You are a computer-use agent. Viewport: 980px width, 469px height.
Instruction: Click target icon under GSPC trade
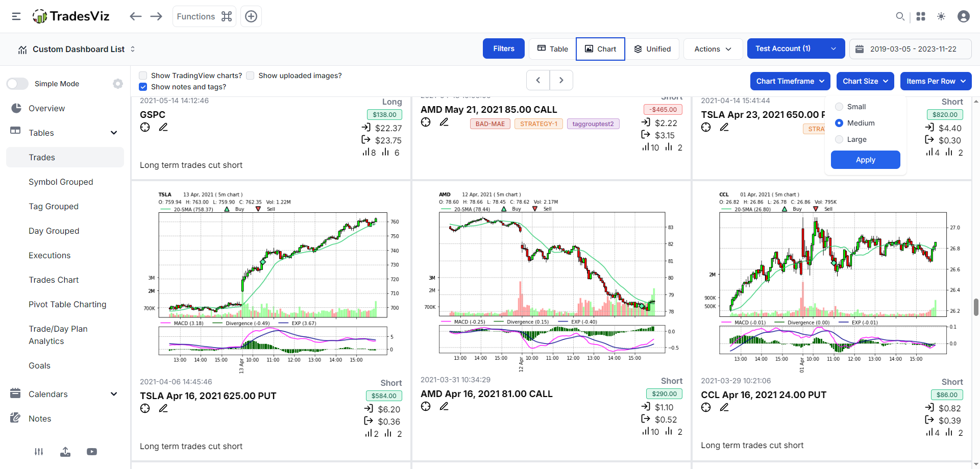pos(145,127)
